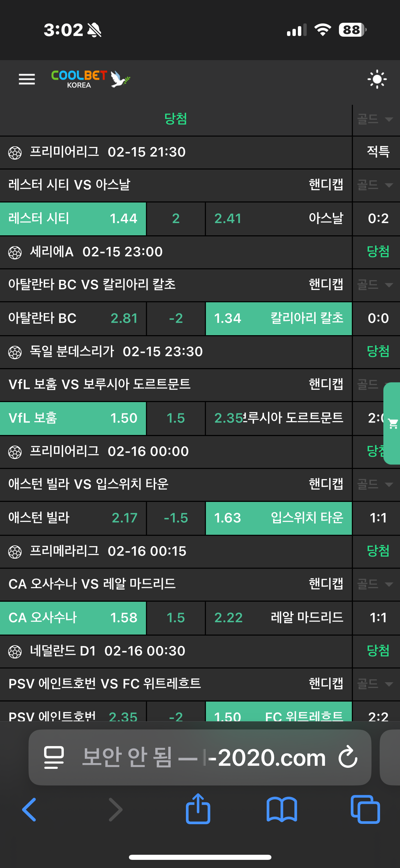400x868 pixels.
Task: Expand 골드 dropdown for 레스터 시티 match
Action: [375, 185]
